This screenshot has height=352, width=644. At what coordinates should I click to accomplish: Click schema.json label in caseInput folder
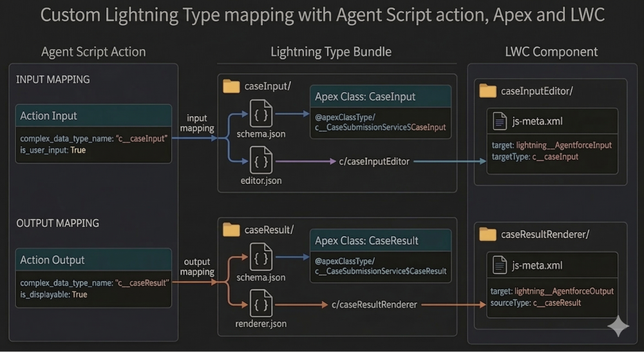pyautogui.click(x=261, y=134)
